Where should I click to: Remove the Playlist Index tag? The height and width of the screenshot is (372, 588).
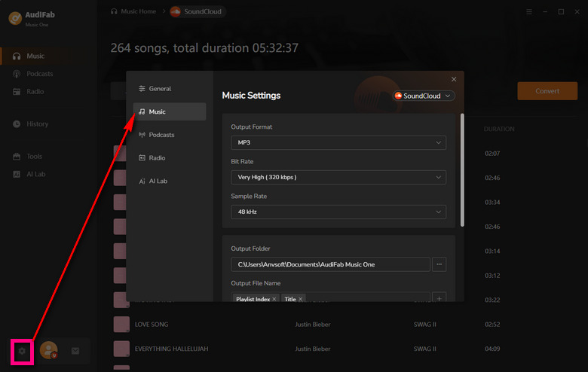tap(274, 299)
